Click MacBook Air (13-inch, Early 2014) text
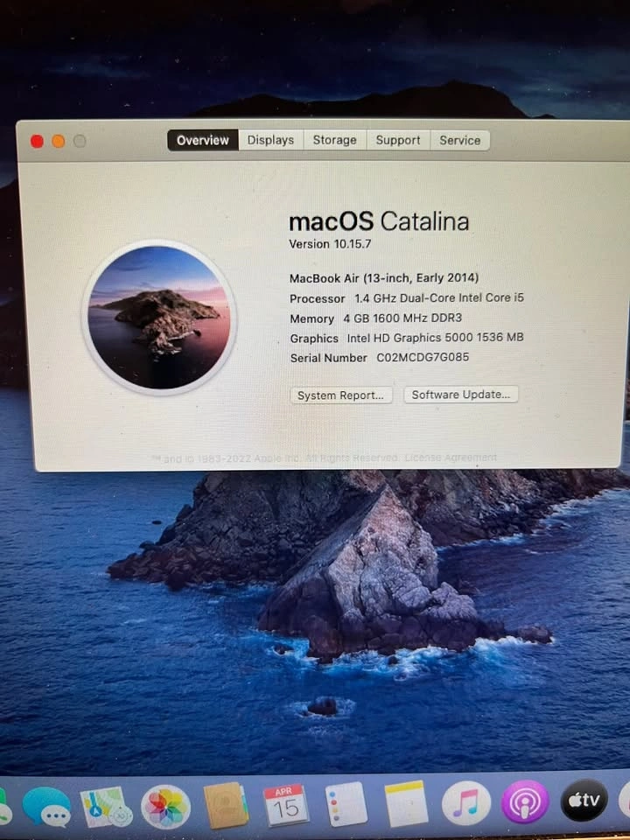Viewport: 630px width, 840px height. 384,278
